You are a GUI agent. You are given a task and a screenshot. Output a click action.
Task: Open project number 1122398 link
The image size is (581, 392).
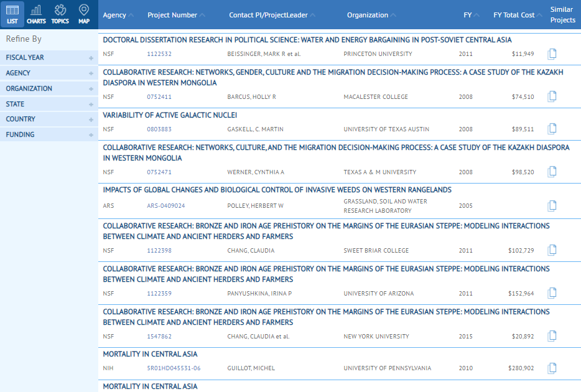point(159,251)
